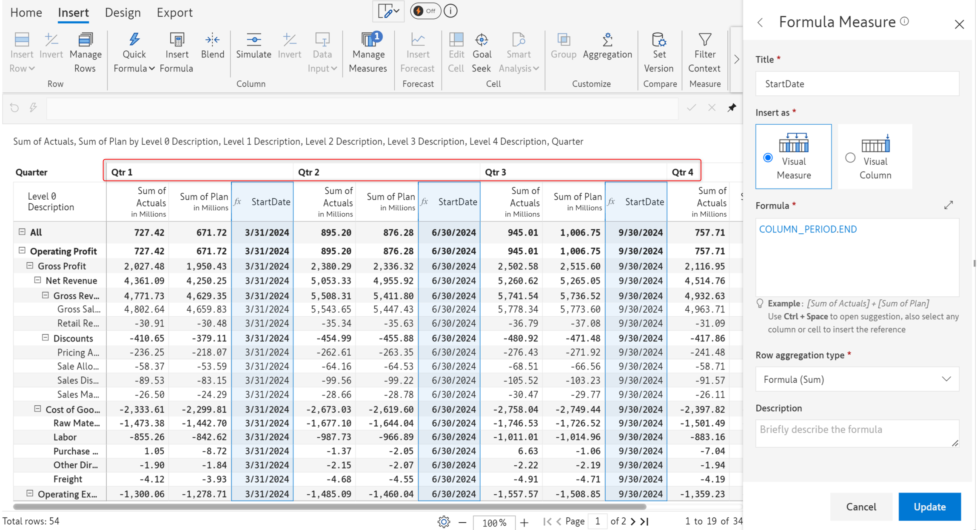Viewport: 980px width, 530px height.
Task: Open Row aggregation type dropdown
Action: 857,379
